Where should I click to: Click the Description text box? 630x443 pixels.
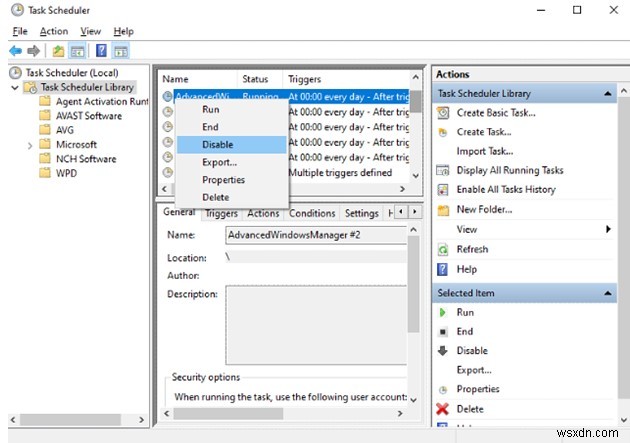coord(316,325)
